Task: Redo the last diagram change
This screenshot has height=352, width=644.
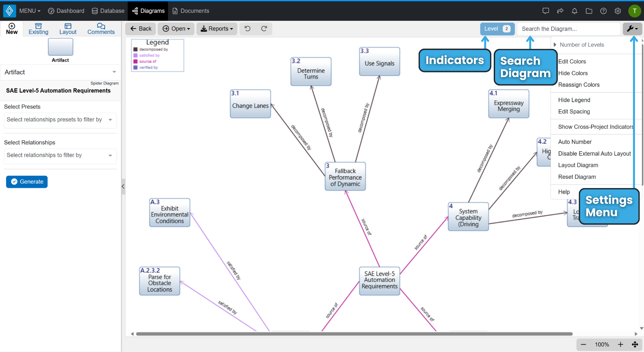Action: 264,28
